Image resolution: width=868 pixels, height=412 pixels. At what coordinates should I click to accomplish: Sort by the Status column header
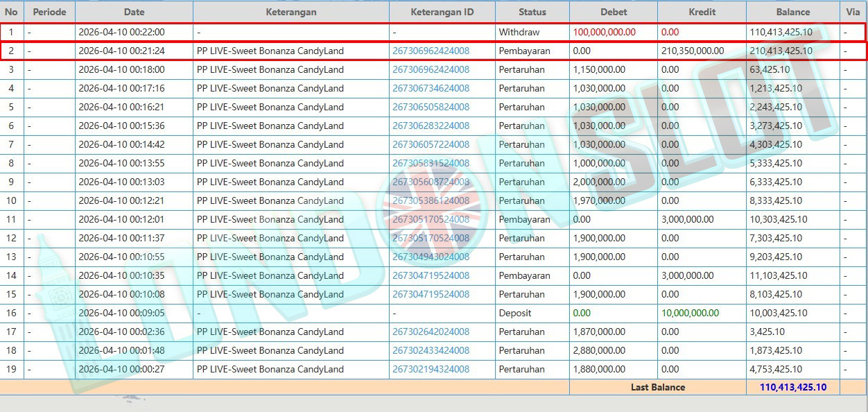tap(532, 12)
